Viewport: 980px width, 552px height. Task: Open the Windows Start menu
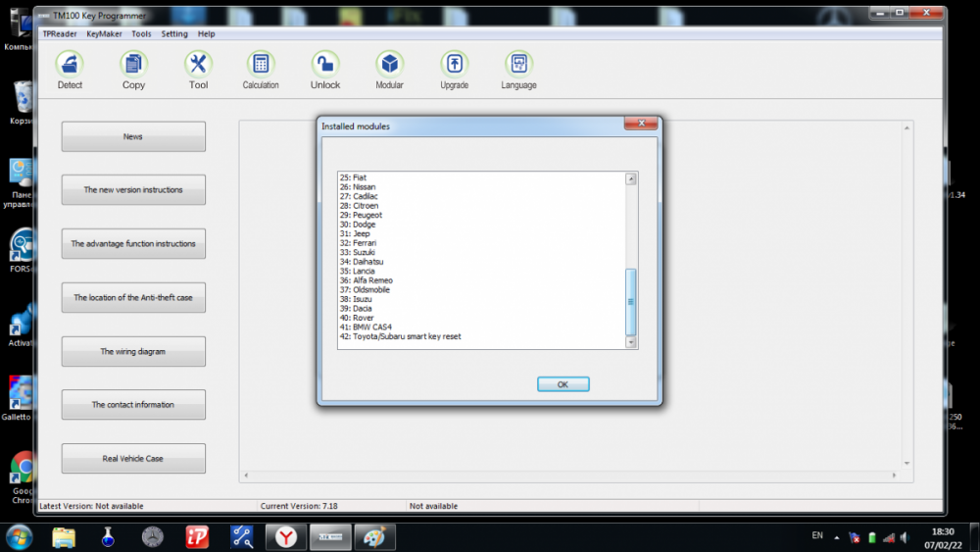click(x=19, y=537)
